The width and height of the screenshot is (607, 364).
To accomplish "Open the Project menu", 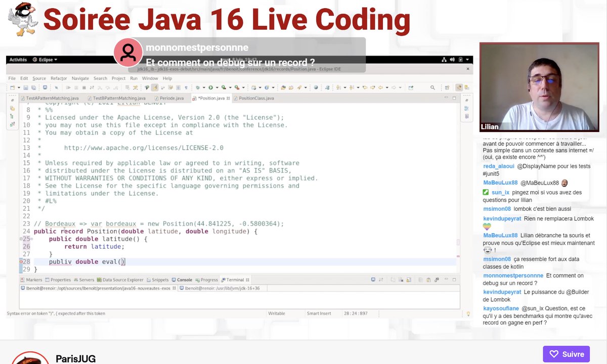I will tap(118, 78).
